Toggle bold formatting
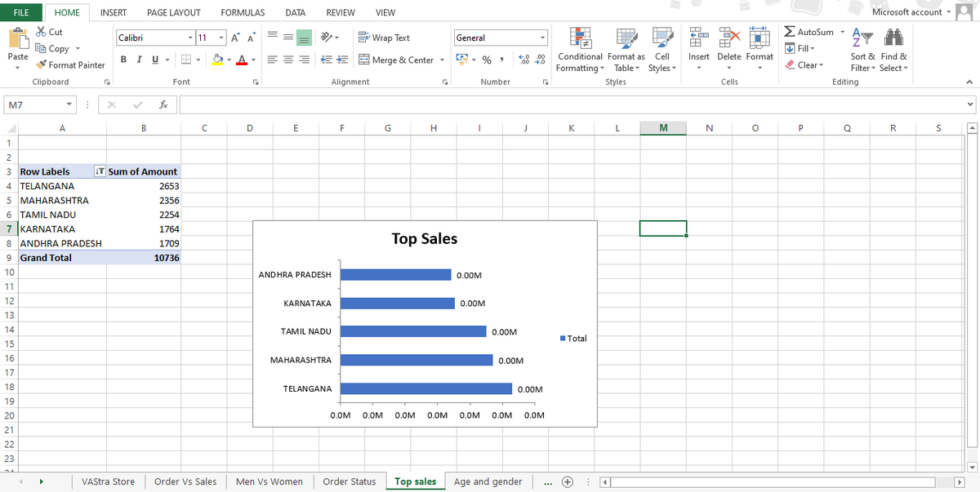The height and width of the screenshot is (492, 980). 123,59
